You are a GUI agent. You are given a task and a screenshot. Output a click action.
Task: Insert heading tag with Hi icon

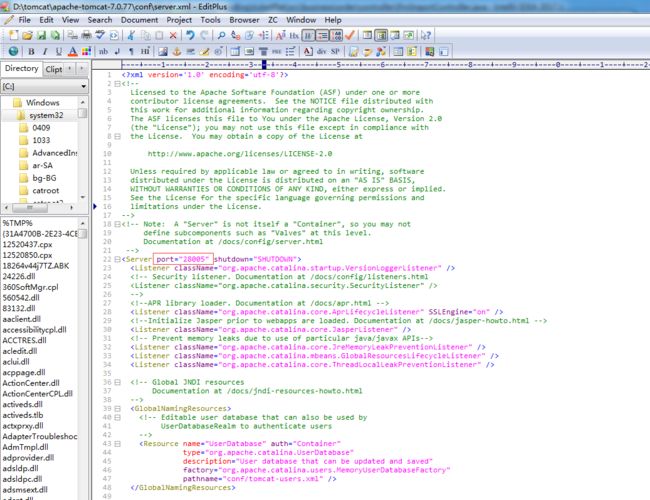click(x=145, y=51)
